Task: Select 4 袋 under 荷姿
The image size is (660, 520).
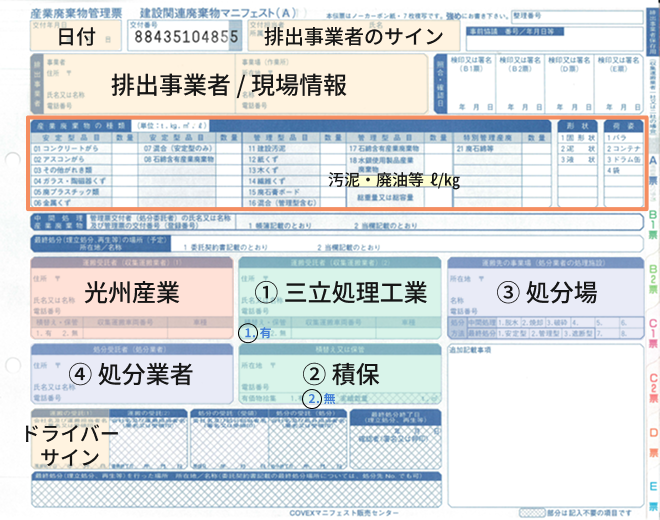Action: coord(623,171)
